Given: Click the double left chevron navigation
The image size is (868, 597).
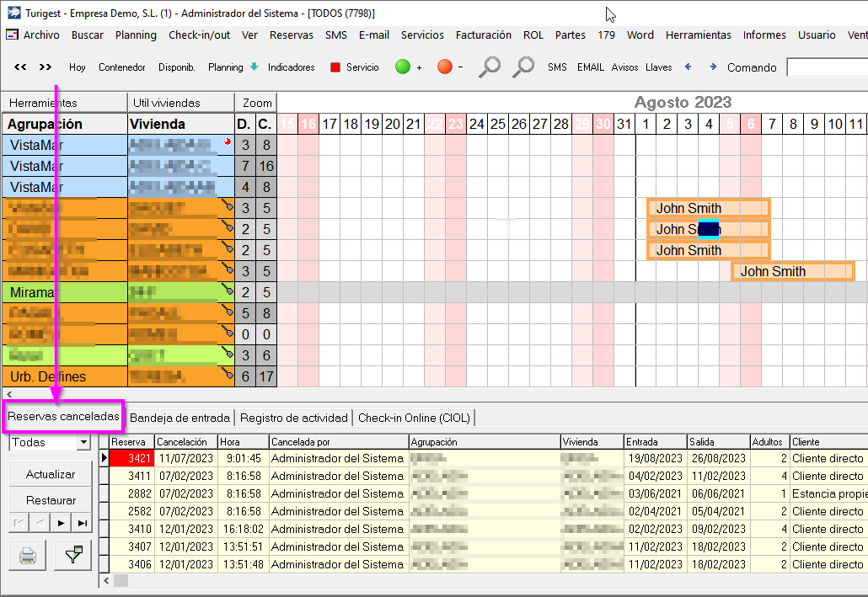Looking at the screenshot, I should coord(20,67).
